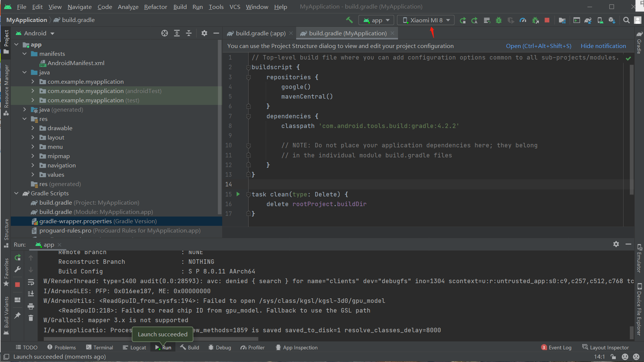
Task: Expand the layout folder
Action: (33, 137)
